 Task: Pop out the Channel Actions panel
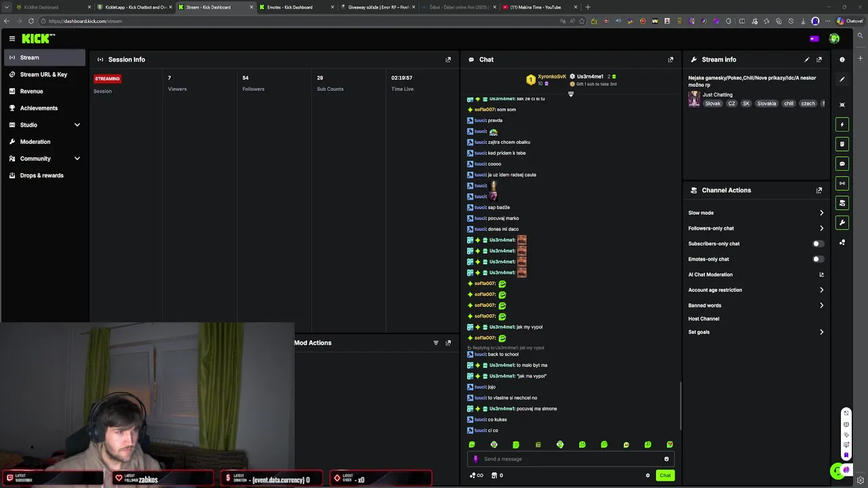coord(819,190)
